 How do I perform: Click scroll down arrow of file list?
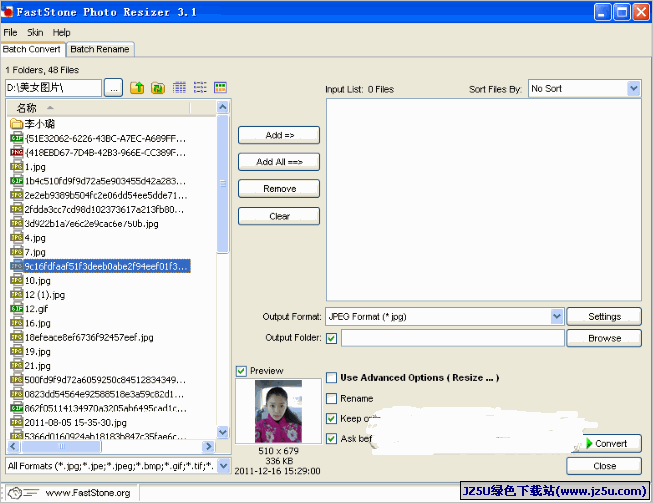[x=223, y=432]
